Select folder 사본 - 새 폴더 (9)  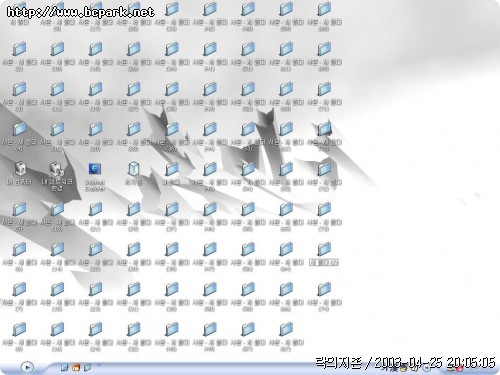(x=57, y=16)
